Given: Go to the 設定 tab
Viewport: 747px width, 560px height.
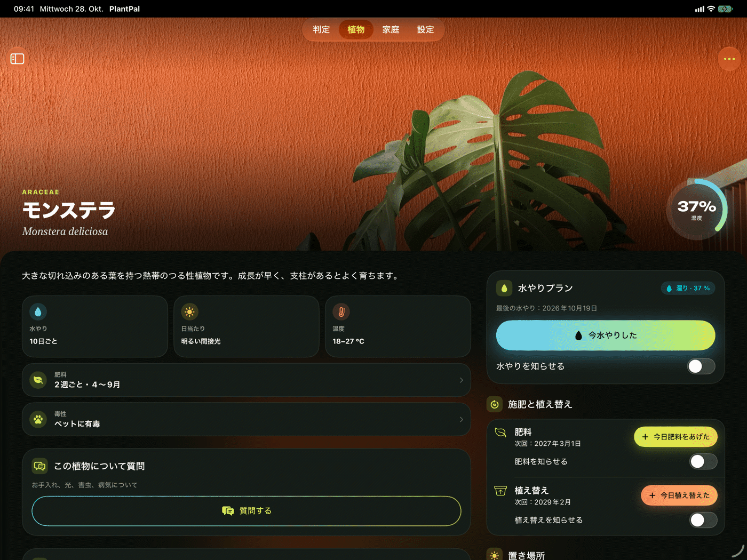Looking at the screenshot, I should click(x=425, y=30).
